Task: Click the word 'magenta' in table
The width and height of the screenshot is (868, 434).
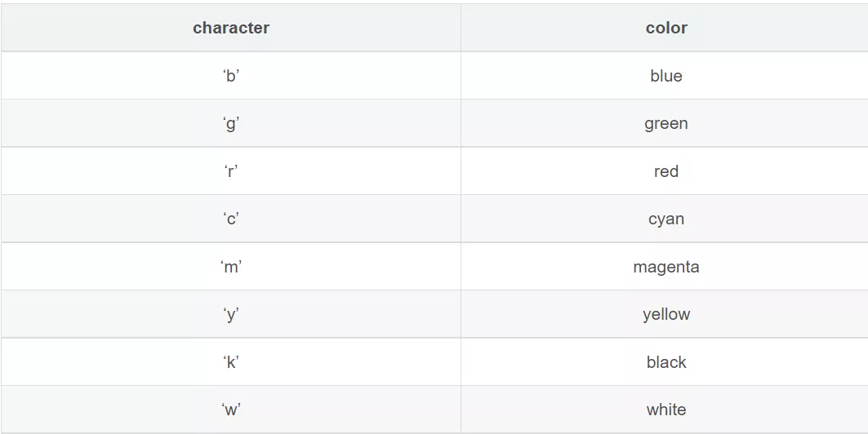Action: pyautogui.click(x=666, y=267)
